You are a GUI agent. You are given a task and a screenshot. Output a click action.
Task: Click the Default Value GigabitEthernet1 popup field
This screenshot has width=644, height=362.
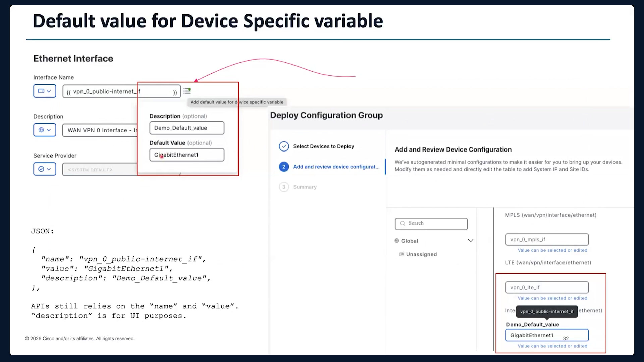(187, 155)
